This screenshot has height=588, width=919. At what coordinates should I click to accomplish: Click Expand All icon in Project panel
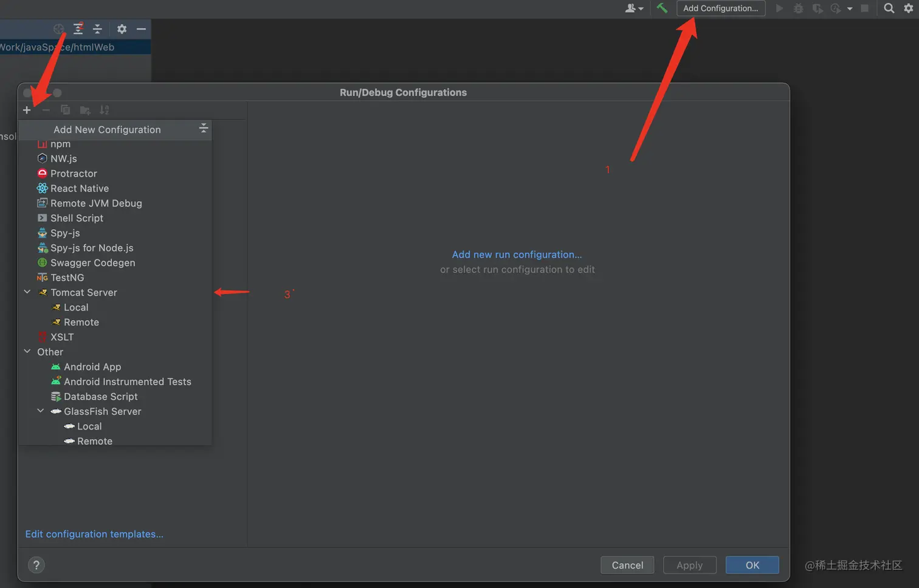(x=78, y=29)
